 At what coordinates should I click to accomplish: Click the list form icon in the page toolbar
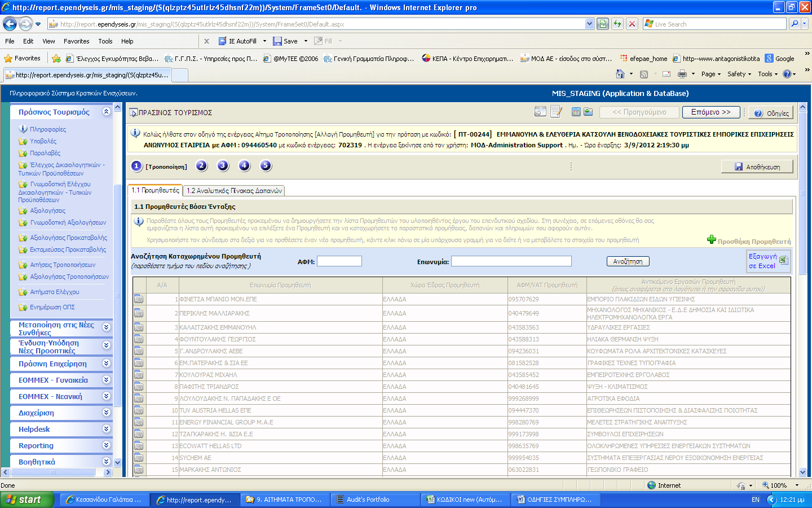[576, 112]
